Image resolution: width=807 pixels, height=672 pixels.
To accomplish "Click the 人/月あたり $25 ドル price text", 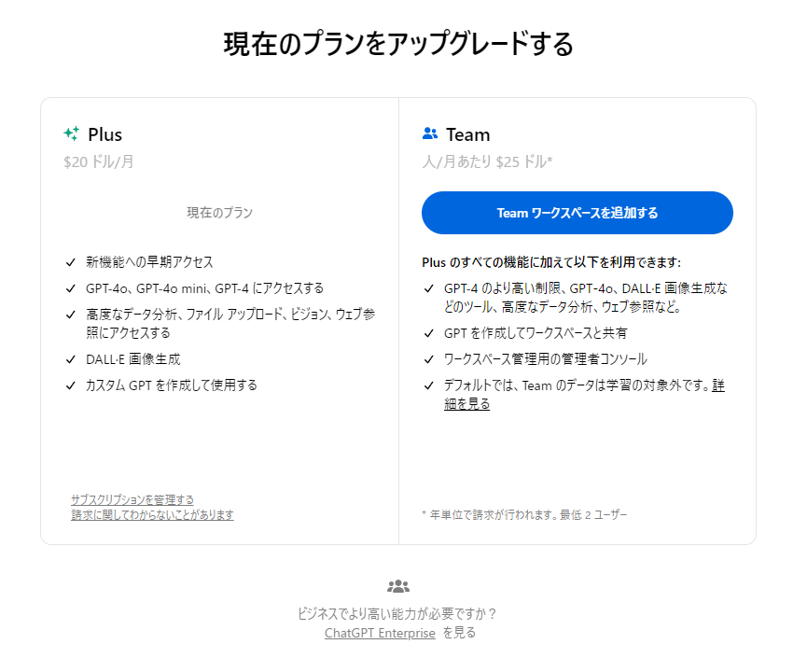I will [x=487, y=161].
